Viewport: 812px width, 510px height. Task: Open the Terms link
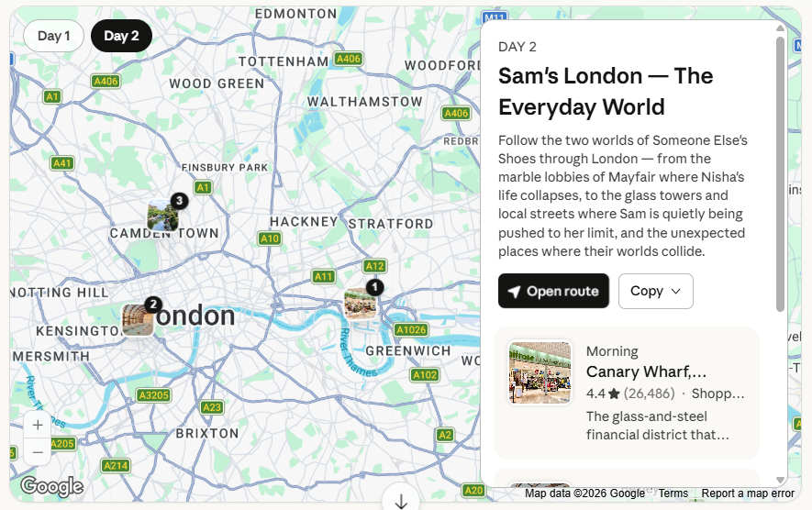tap(673, 493)
